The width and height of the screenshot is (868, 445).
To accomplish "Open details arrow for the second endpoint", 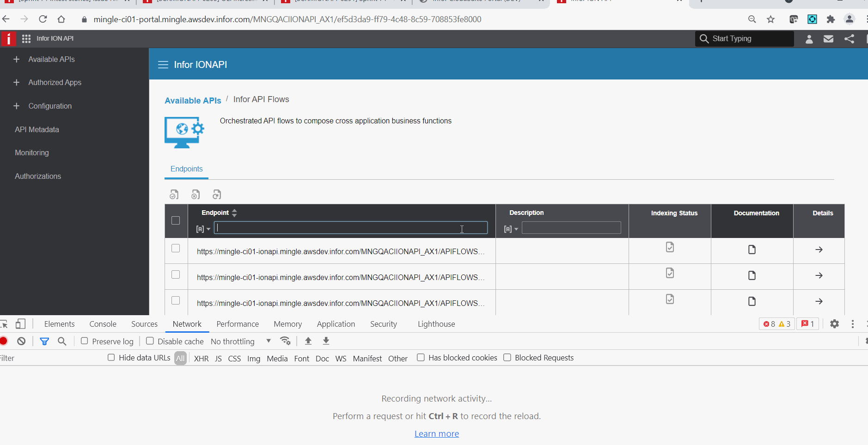I will 819,275.
